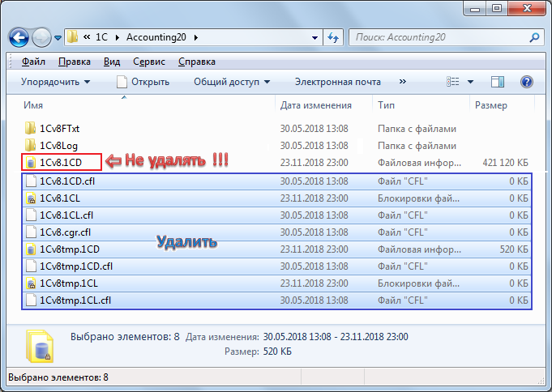Open the Упорядочить dropdown
This screenshot has width=552, height=392.
55,82
